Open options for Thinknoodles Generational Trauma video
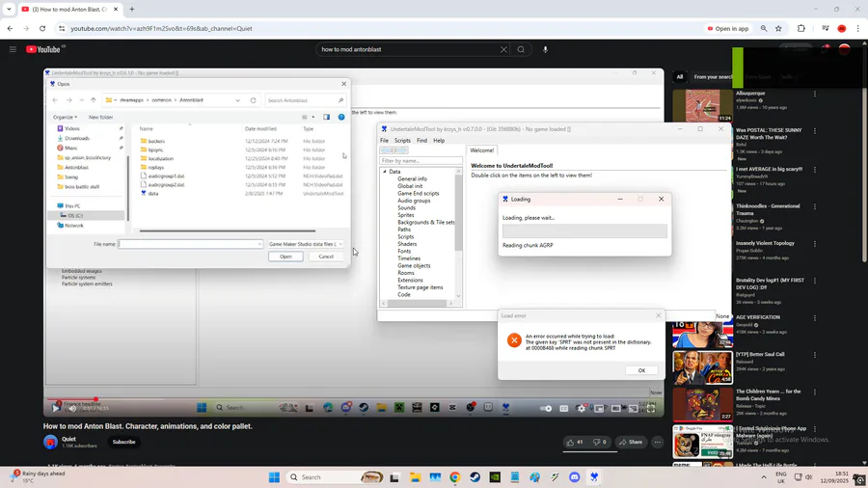This screenshot has height=488, width=868. click(x=815, y=206)
